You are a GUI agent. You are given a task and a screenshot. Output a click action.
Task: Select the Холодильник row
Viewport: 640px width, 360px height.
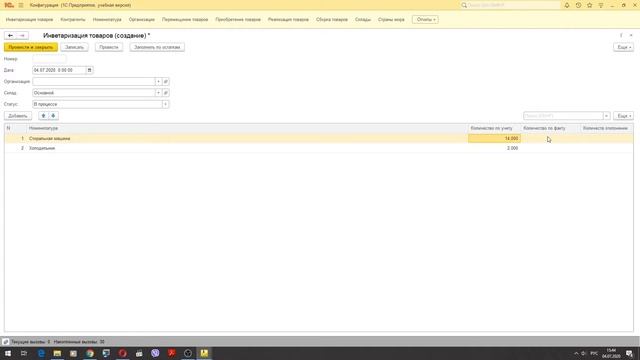coord(319,148)
